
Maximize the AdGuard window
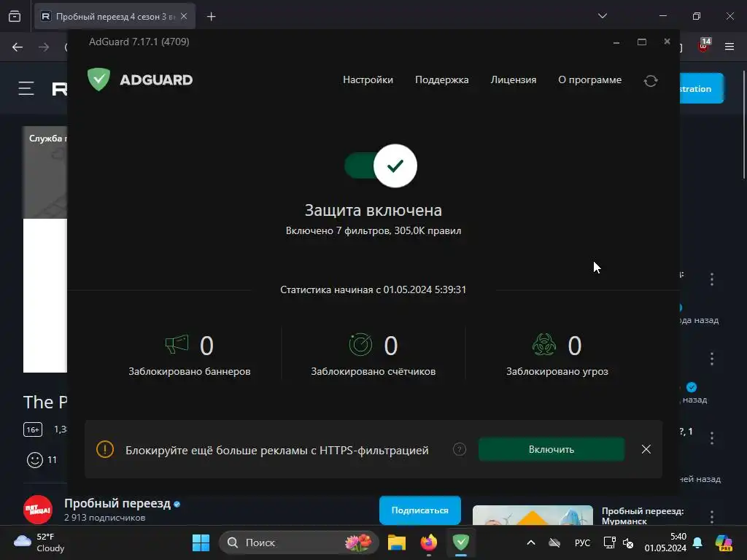[x=642, y=42]
